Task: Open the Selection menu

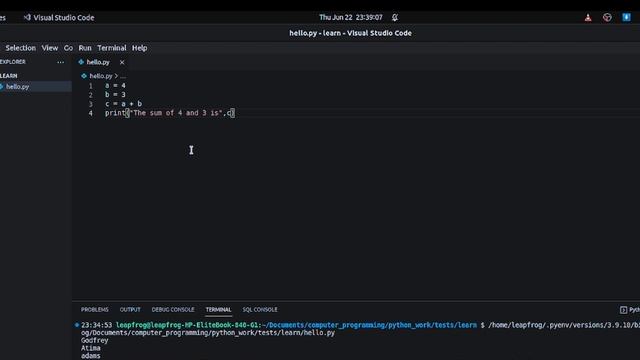Action: 20,48
